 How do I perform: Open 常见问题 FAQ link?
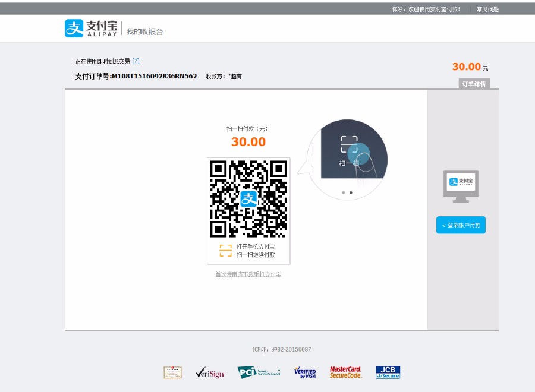click(487, 9)
